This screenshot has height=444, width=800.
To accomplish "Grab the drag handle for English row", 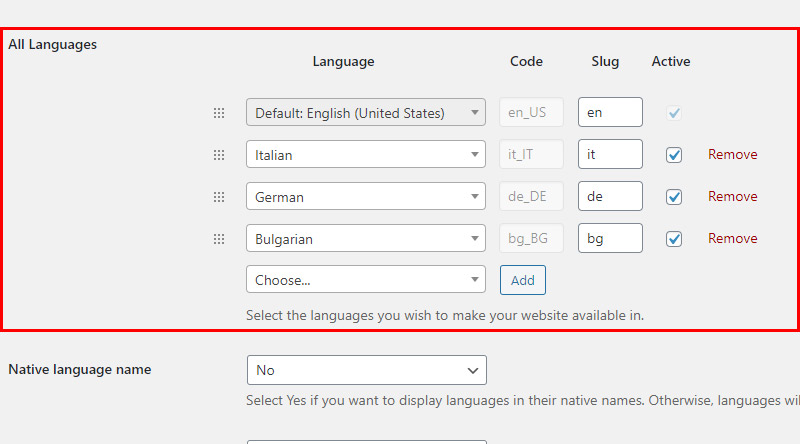I will pyautogui.click(x=219, y=113).
